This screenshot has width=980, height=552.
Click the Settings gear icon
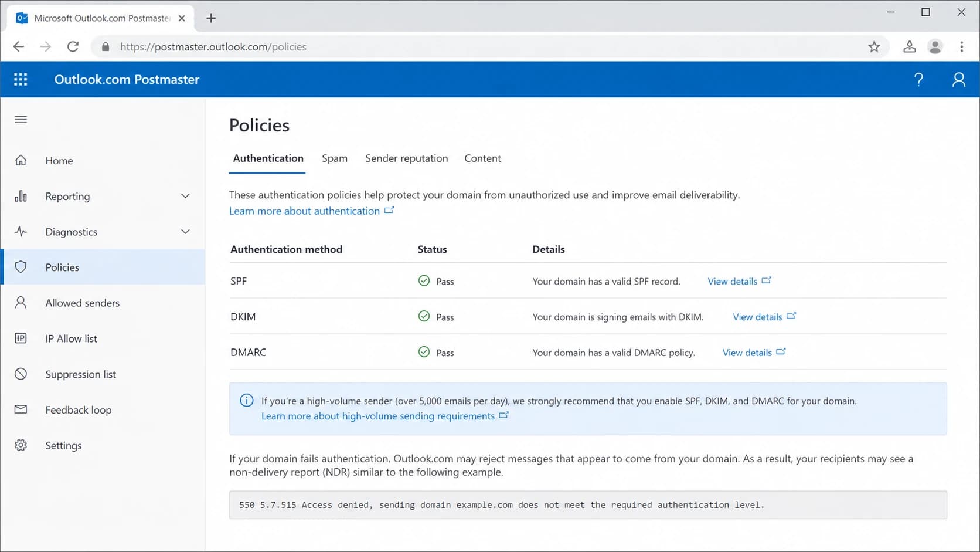tap(21, 445)
